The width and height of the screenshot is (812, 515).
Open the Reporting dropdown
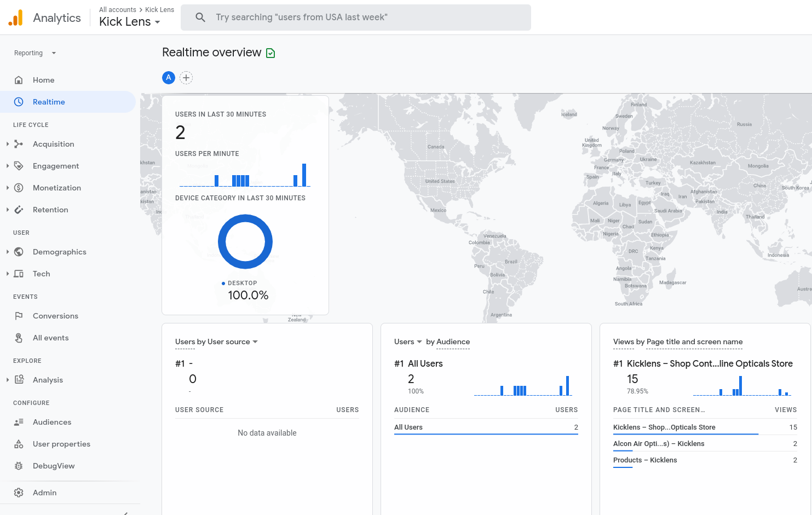pyautogui.click(x=35, y=53)
